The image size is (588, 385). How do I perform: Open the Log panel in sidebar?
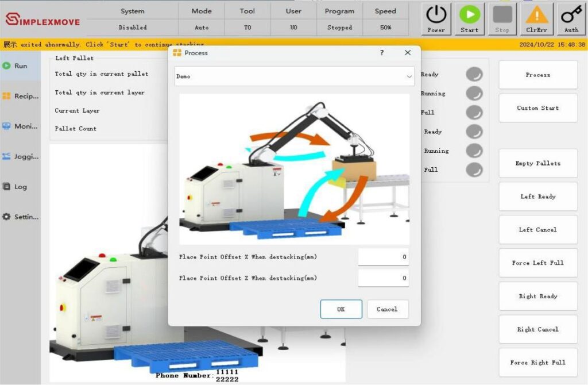pos(21,187)
